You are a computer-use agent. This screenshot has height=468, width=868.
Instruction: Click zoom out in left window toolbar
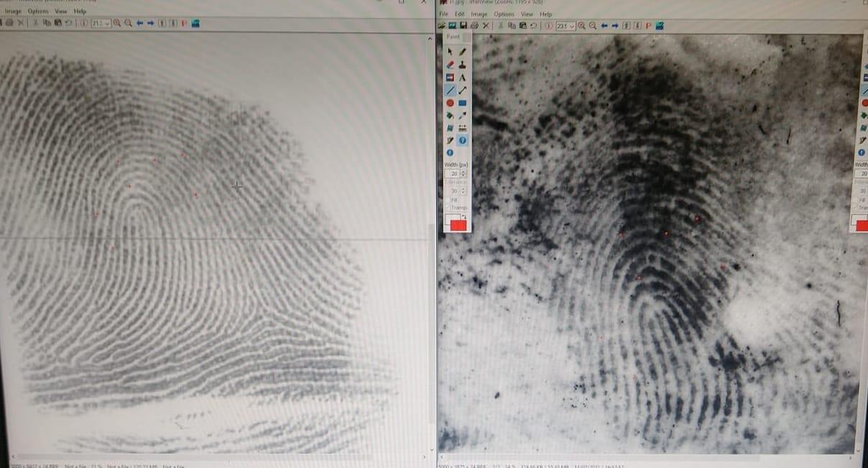[128, 23]
